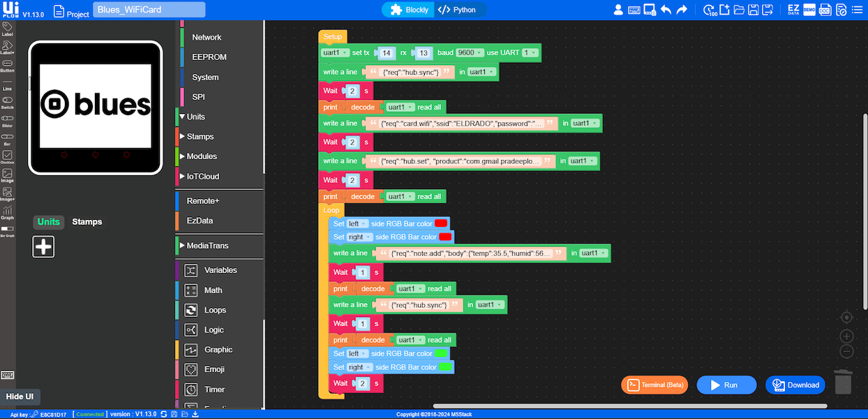Select the Stamps tab under the device
This screenshot has height=419, width=868.
(87, 221)
